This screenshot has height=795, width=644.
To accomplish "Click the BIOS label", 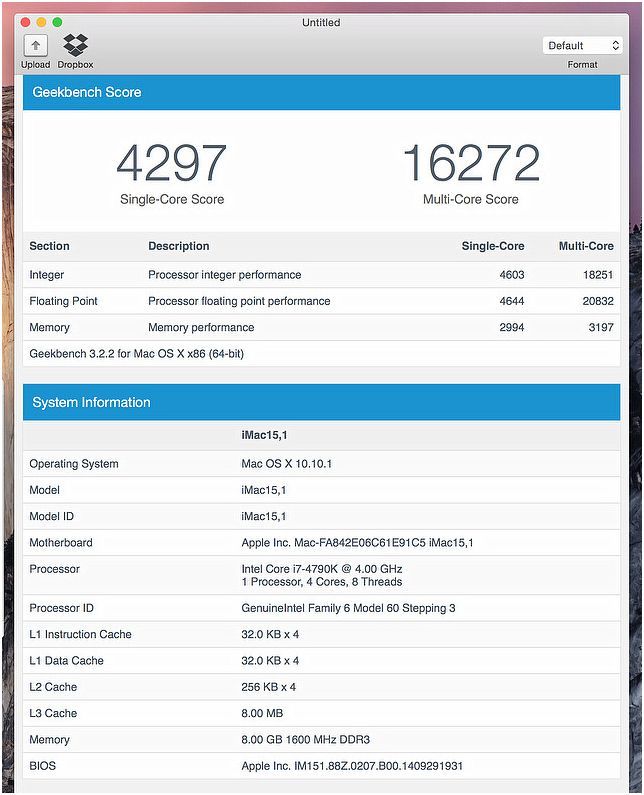I will [x=43, y=767].
